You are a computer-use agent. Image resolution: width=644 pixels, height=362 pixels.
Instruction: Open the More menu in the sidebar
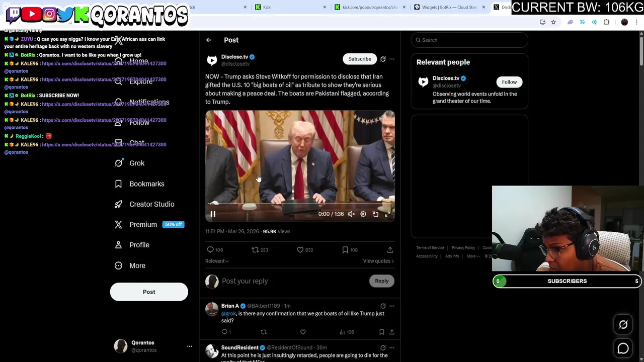click(130, 265)
